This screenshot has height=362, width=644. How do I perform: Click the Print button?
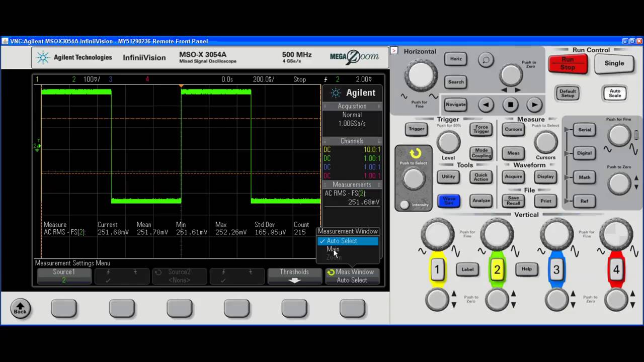tap(545, 201)
